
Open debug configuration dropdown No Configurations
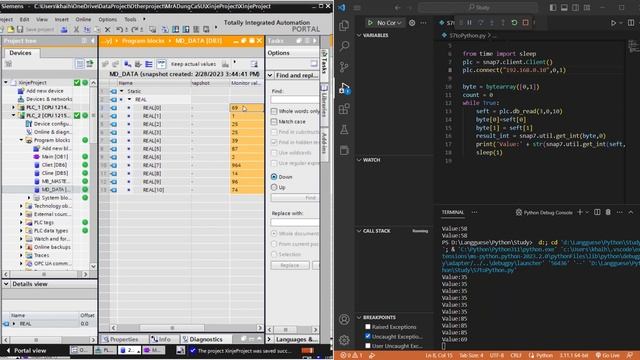tap(389, 23)
